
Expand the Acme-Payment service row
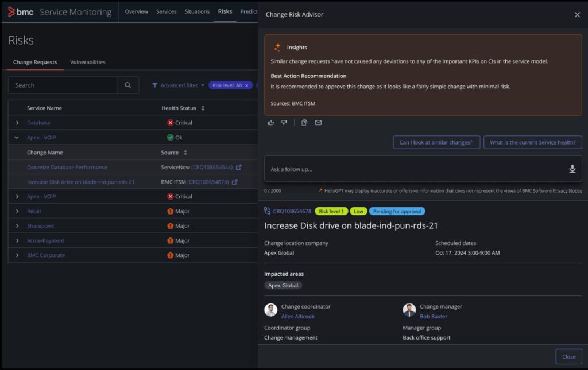(17, 240)
